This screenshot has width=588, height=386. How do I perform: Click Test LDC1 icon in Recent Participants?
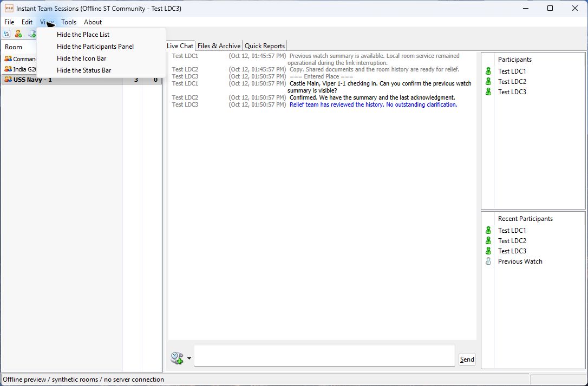coord(488,230)
